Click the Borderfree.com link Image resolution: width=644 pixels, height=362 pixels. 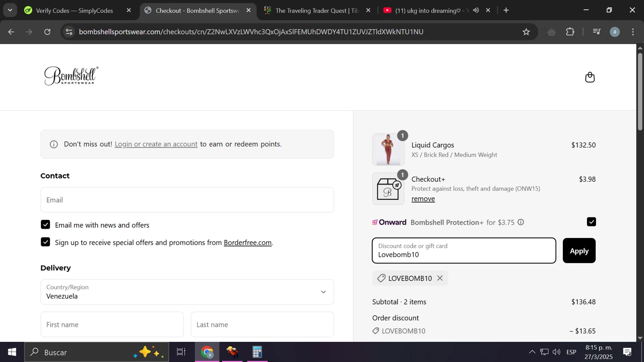tap(248, 242)
